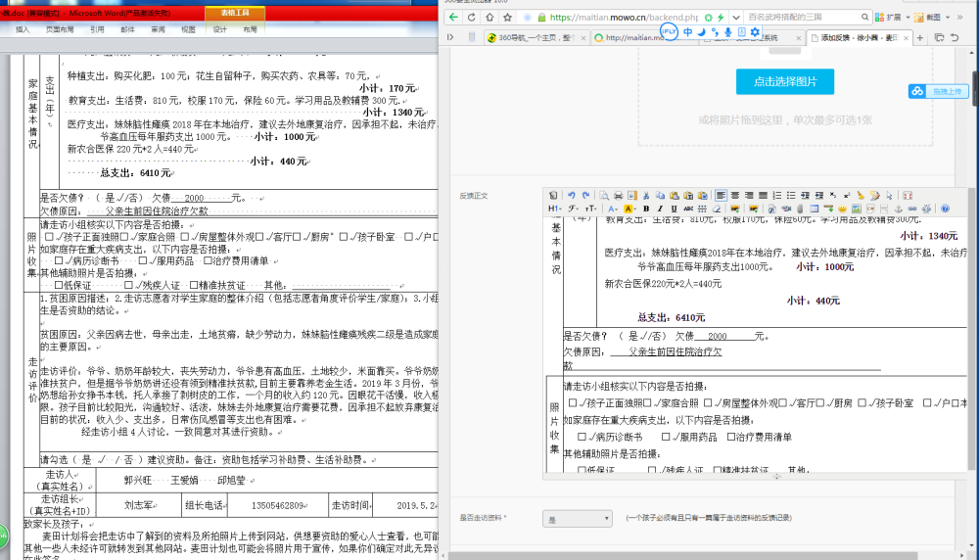Image resolution: width=979 pixels, height=560 pixels.
Task: Bookmark this page with star icon
Action: point(507,17)
